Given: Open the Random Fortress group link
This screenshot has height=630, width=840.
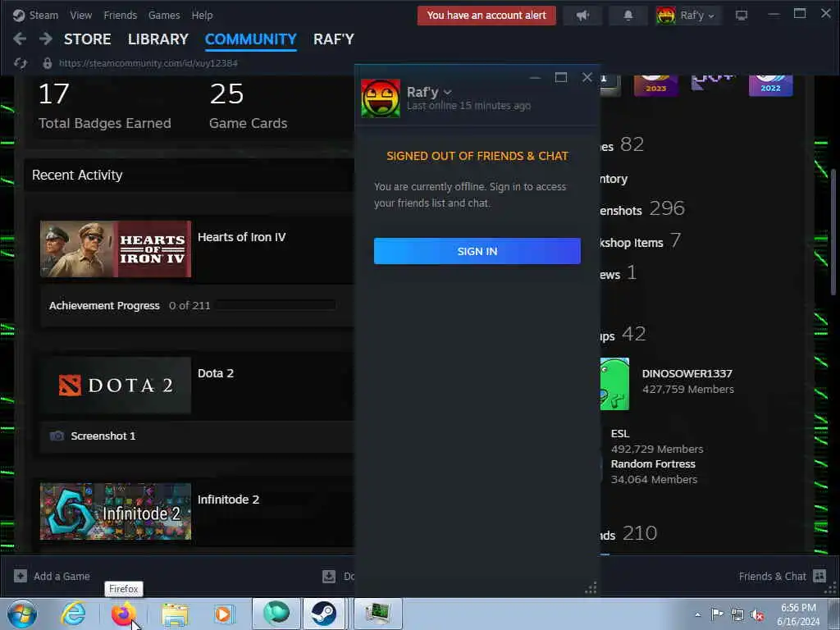Looking at the screenshot, I should [x=653, y=464].
